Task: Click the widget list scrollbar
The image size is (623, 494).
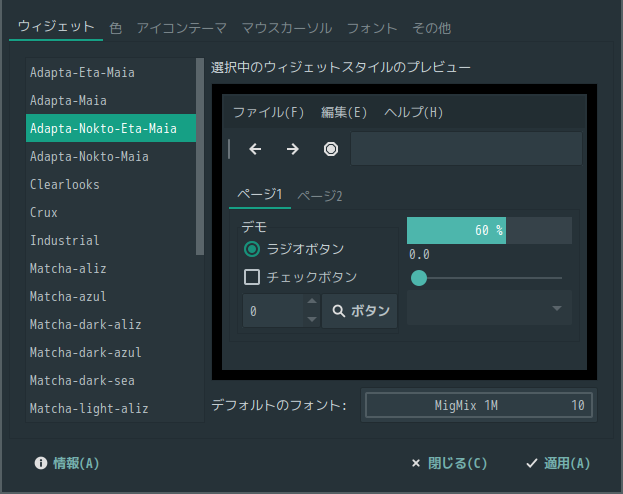Action: 200,157
